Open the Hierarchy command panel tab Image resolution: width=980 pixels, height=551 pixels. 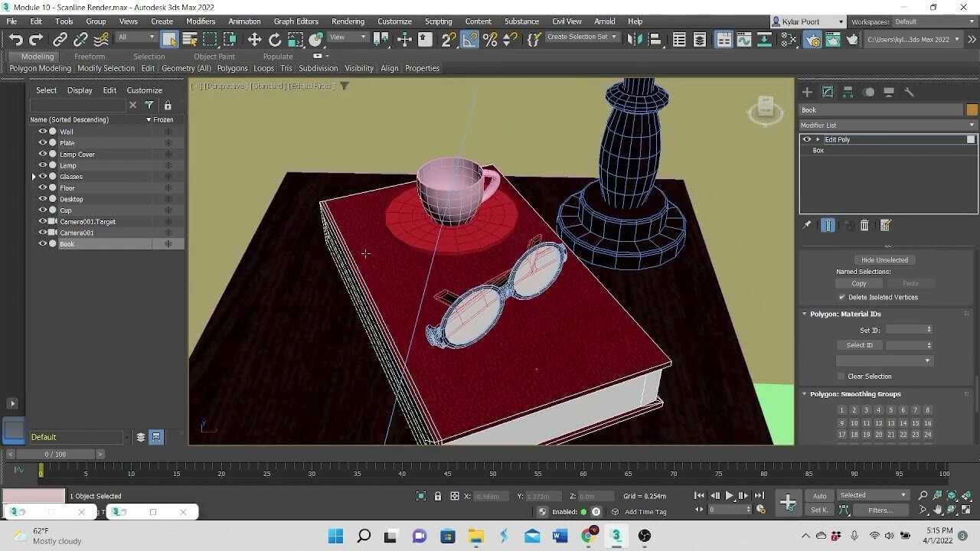click(x=848, y=92)
